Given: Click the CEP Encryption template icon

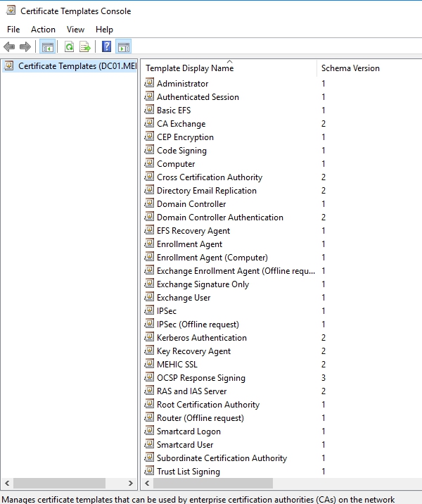Looking at the screenshot, I should click(x=149, y=137).
